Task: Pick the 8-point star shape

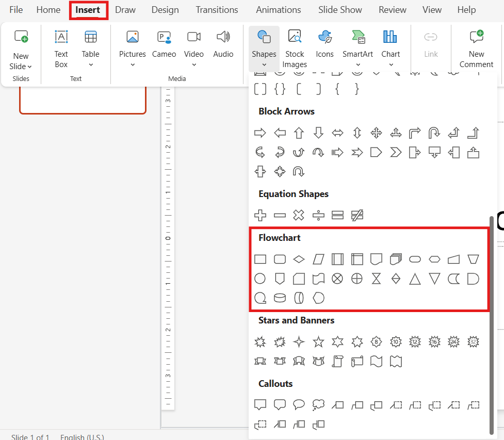Action: coord(376,341)
